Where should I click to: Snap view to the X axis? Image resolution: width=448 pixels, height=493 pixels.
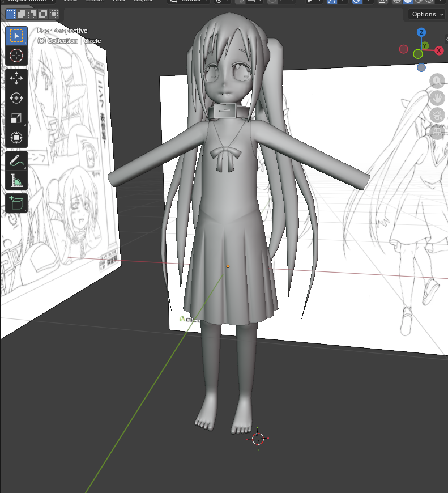click(439, 50)
